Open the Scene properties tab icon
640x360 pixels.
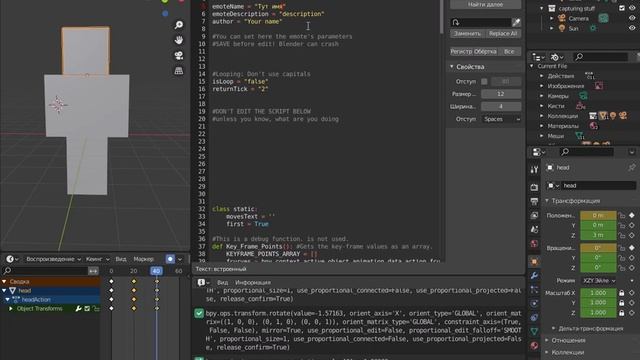tap(534, 229)
